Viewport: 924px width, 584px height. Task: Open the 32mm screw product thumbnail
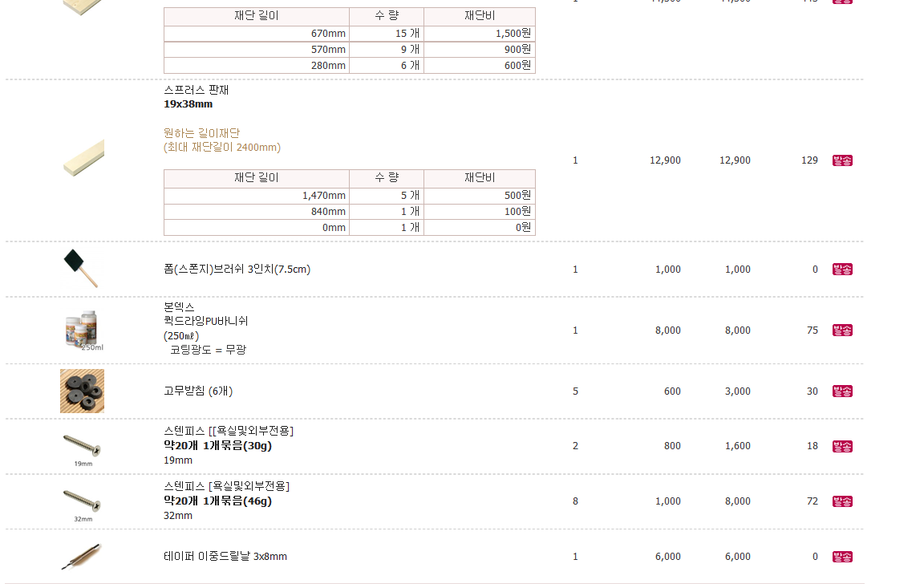[x=82, y=505]
